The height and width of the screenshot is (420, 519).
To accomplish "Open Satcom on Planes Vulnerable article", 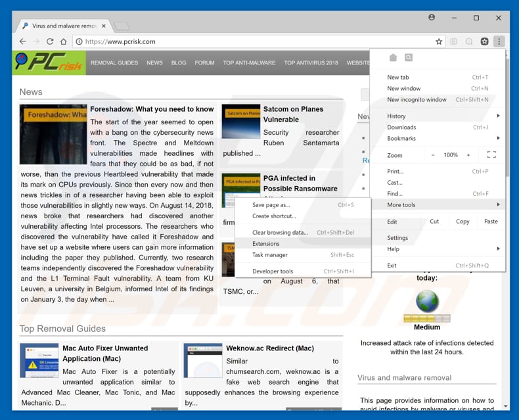I will pyautogui.click(x=293, y=114).
